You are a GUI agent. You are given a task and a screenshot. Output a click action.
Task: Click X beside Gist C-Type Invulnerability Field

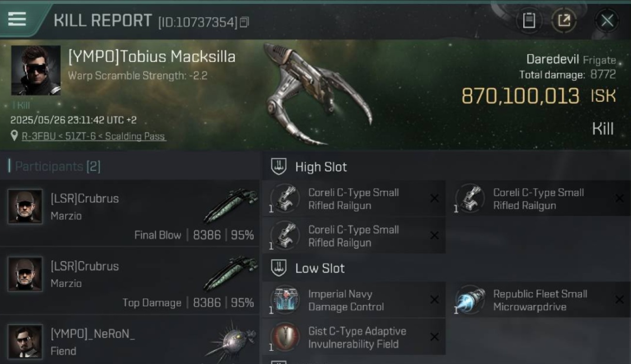[x=434, y=337]
